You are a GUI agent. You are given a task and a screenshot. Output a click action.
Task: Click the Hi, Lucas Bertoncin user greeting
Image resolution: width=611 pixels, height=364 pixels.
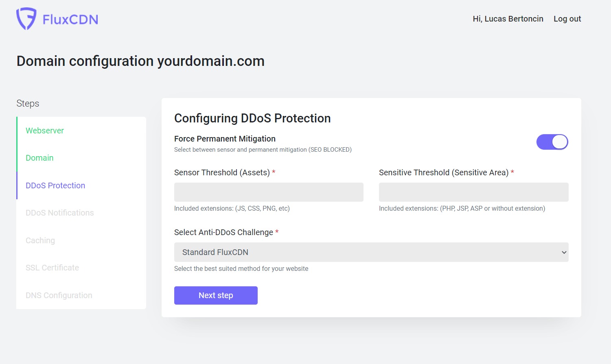[x=508, y=19]
